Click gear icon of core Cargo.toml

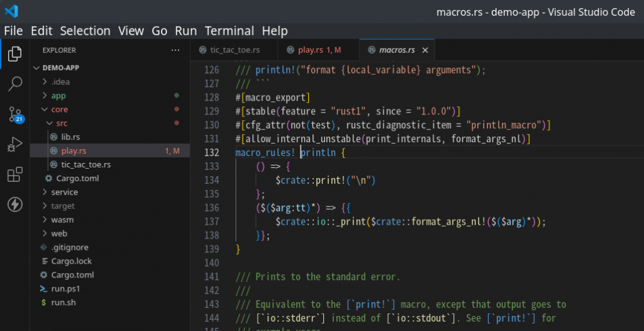pos(49,179)
